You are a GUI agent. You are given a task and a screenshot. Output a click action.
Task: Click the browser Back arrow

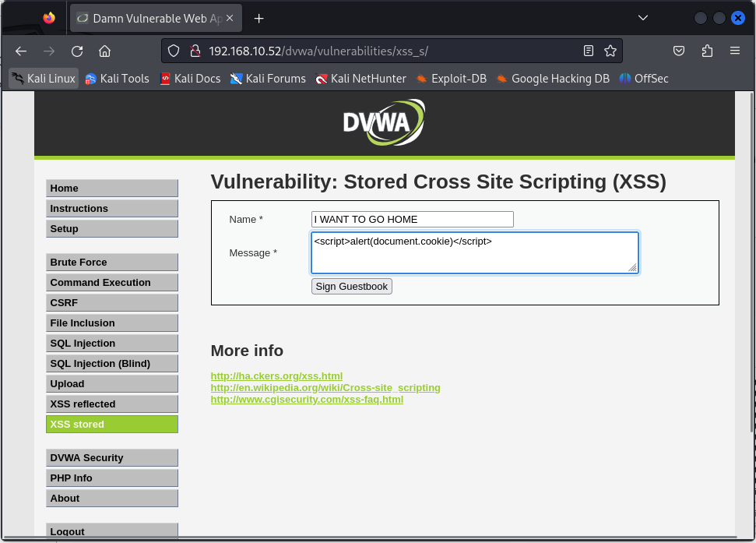[21, 51]
